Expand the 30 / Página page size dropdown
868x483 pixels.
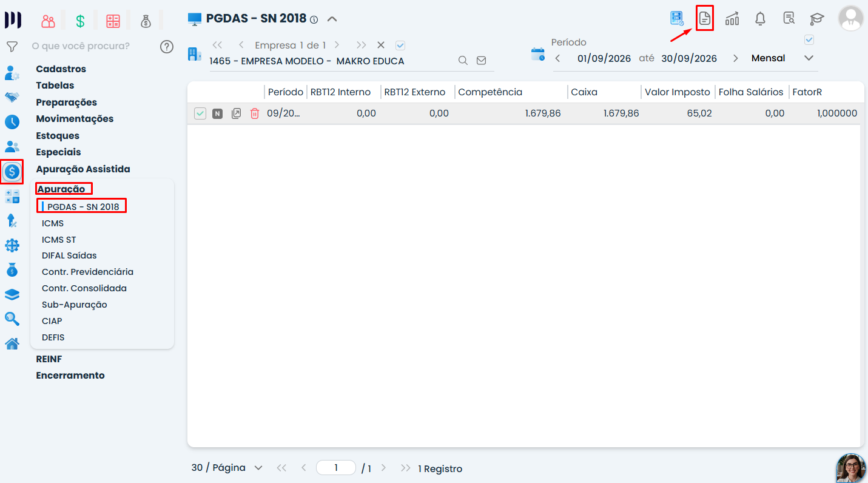258,468
